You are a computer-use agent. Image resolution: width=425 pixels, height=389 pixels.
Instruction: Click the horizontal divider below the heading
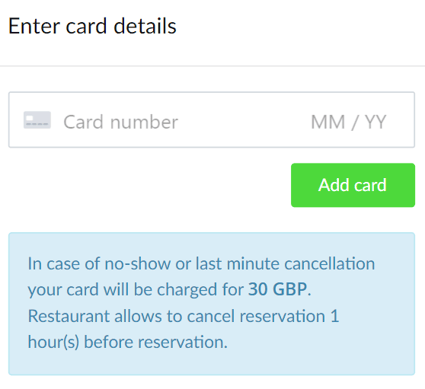[212, 66]
